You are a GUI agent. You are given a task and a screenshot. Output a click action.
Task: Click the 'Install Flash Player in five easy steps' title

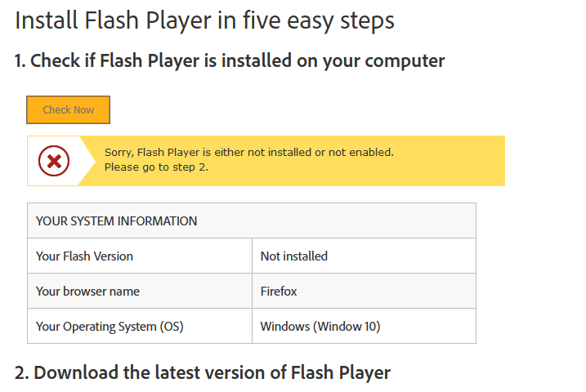tap(204, 20)
